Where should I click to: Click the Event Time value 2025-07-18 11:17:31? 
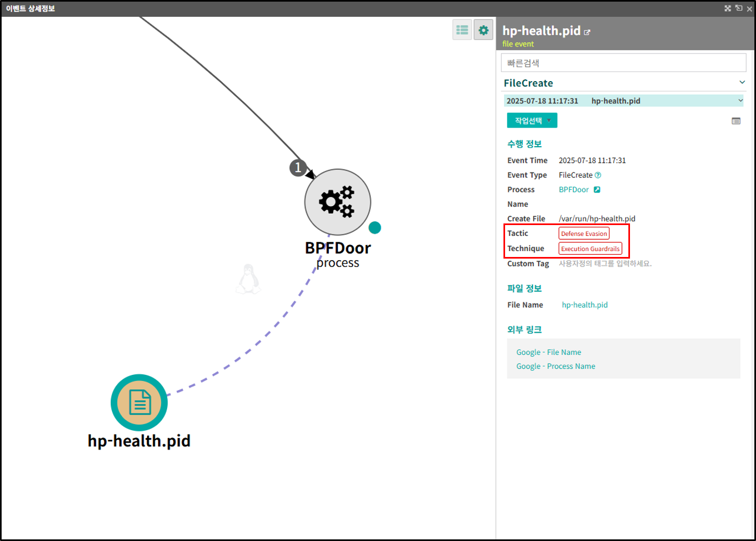pyautogui.click(x=592, y=161)
